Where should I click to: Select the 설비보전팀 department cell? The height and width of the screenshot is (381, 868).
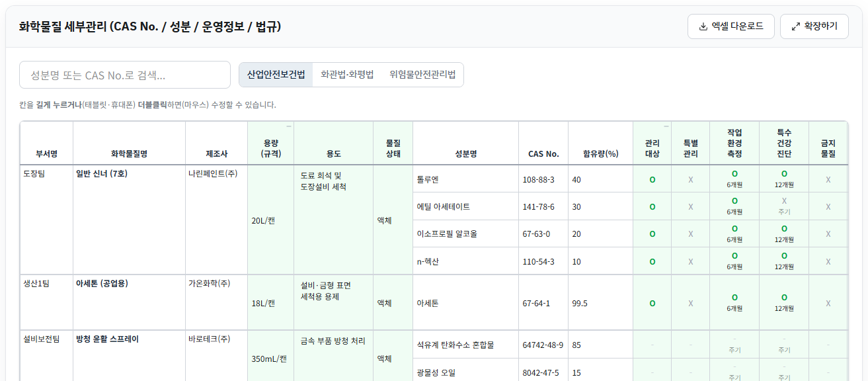click(x=46, y=356)
